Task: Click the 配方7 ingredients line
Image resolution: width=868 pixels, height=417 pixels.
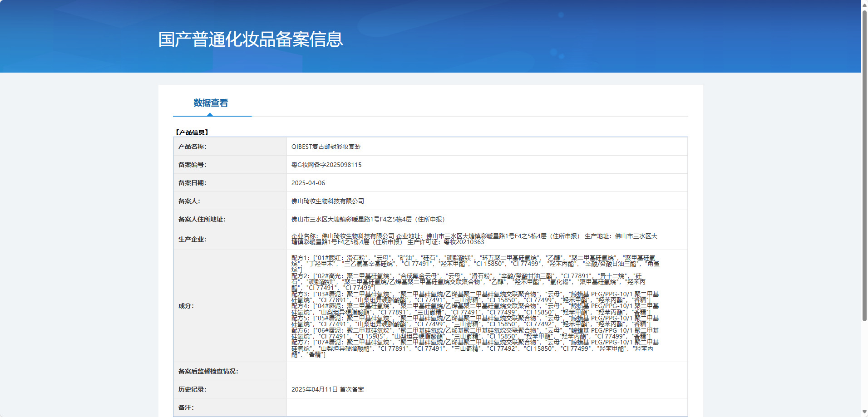Action: pyautogui.click(x=474, y=348)
